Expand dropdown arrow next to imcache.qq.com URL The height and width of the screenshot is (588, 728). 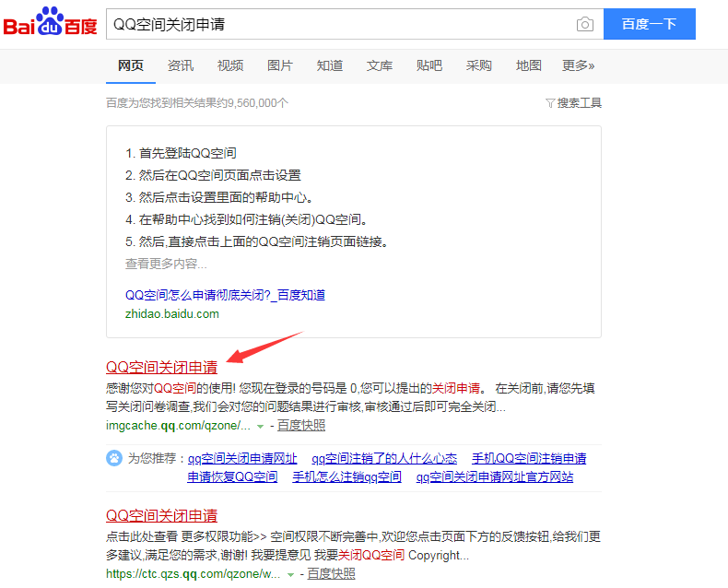point(261,427)
